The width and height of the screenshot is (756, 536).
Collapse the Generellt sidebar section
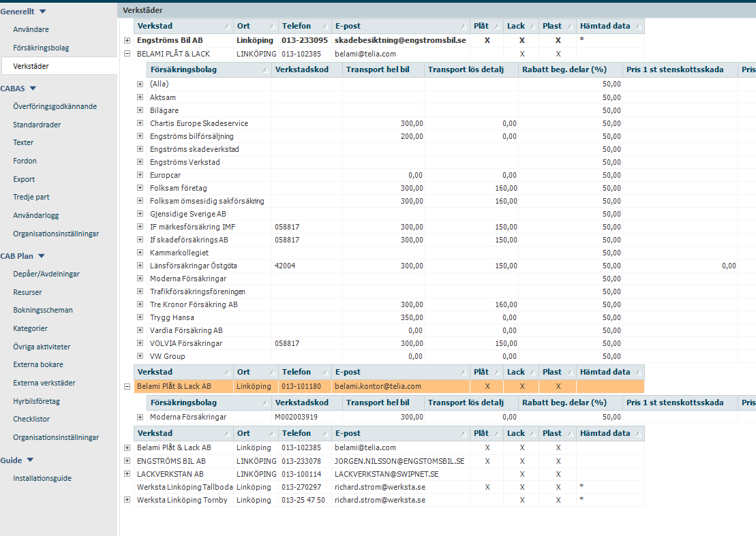[x=42, y=12]
